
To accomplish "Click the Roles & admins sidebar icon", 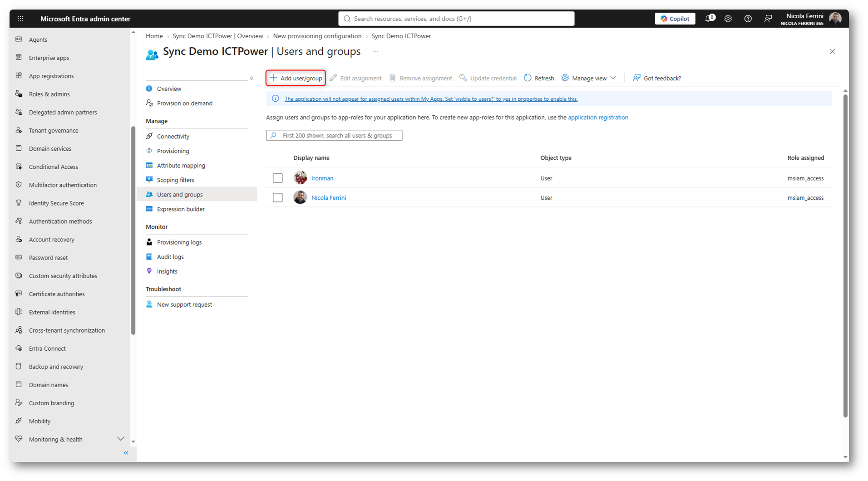I will click(x=19, y=94).
